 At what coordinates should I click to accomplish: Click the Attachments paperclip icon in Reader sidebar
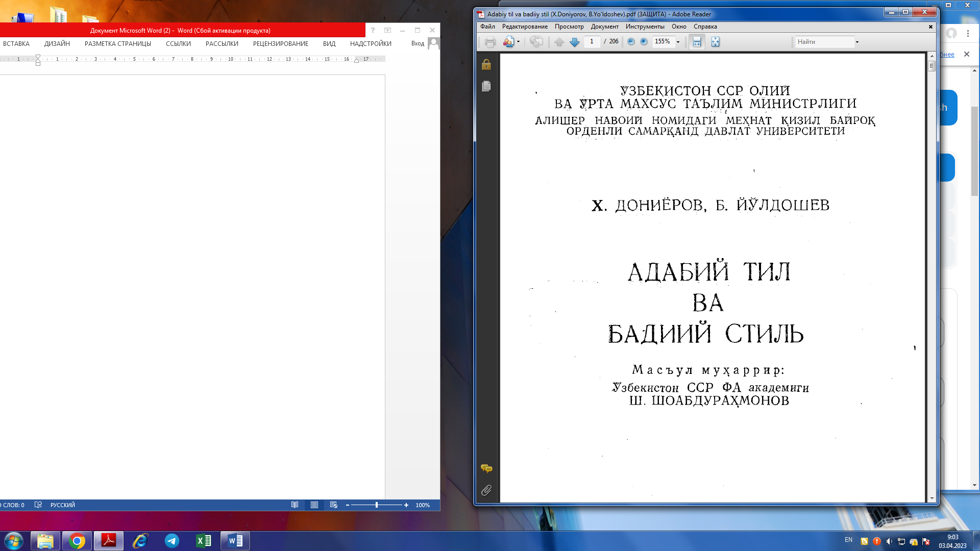(486, 490)
